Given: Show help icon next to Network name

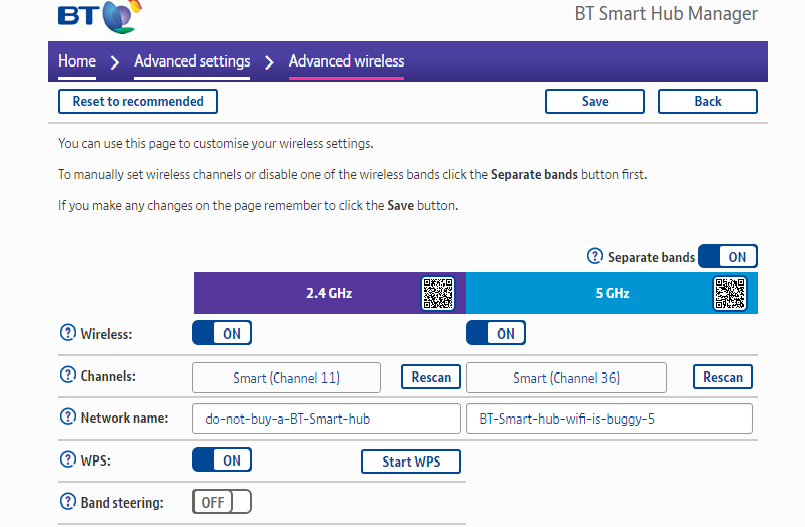Looking at the screenshot, I should [x=68, y=416].
